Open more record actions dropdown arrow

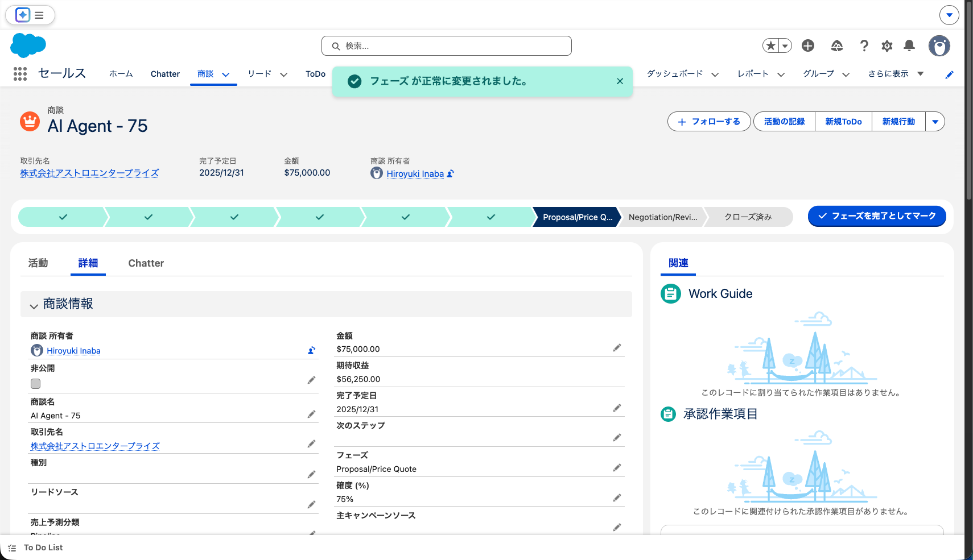click(935, 122)
